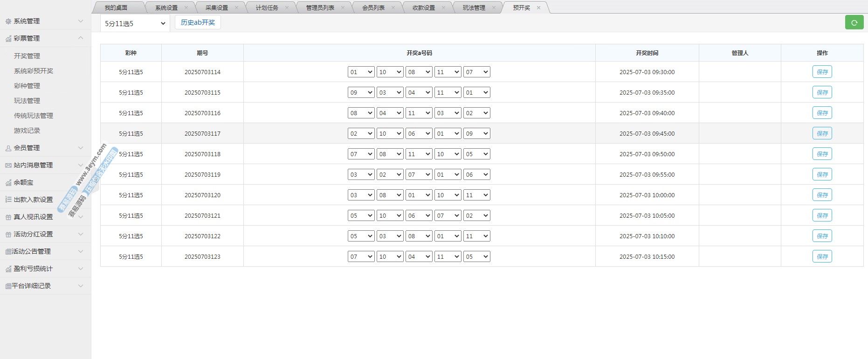Click the gift icon beside 真人视讯设置
The image size is (868, 359).
coord(8,217)
